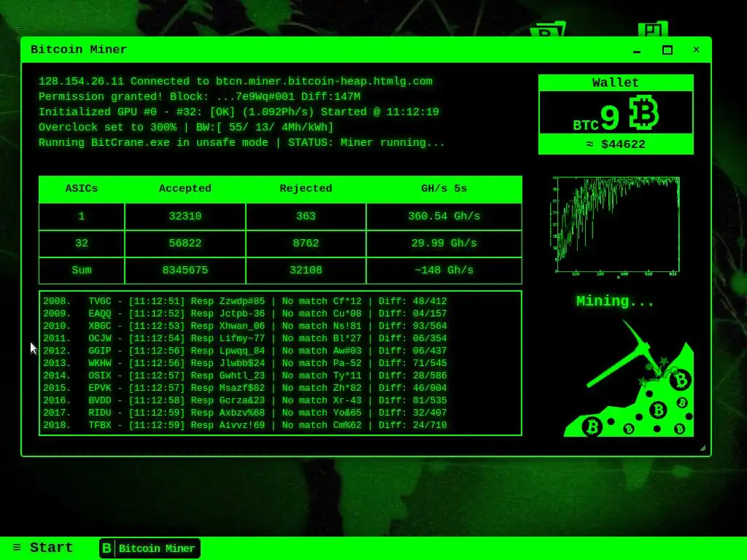Viewport: 747px width, 560px height.
Task: Click the Mining... status text
Action: point(615,301)
